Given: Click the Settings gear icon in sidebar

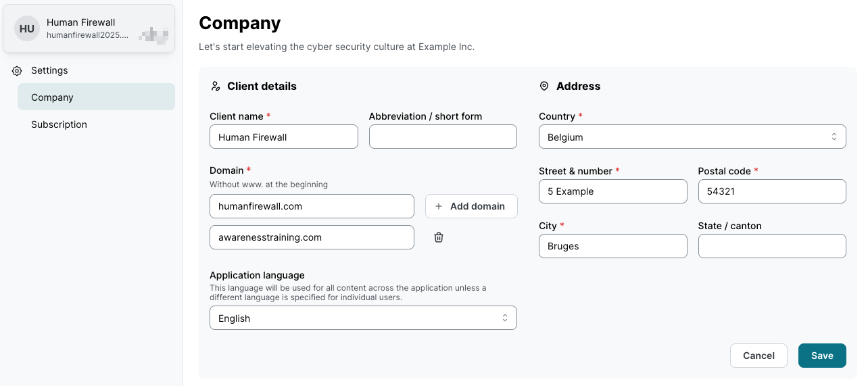Looking at the screenshot, I should [17, 71].
